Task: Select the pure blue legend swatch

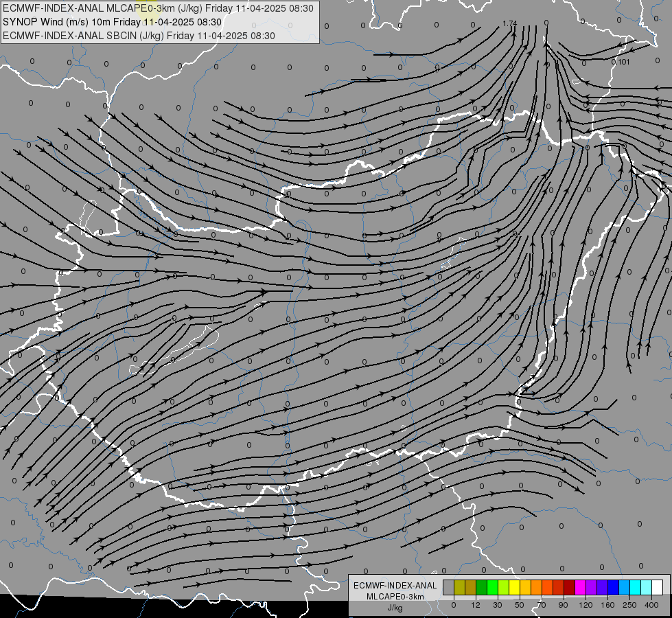Action: tap(613, 587)
